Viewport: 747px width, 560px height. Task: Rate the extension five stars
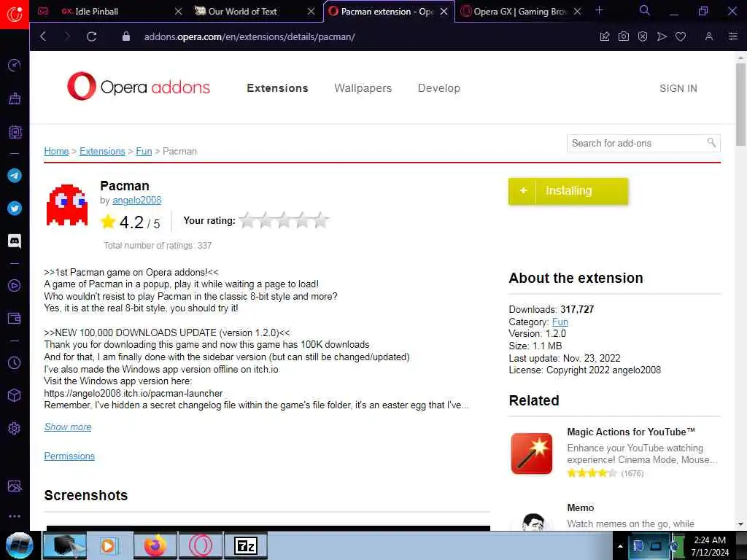[x=321, y=220]
